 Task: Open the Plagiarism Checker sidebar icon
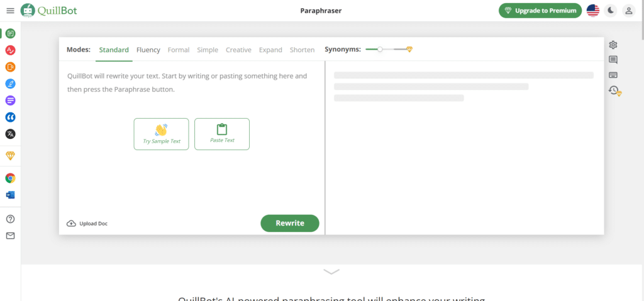point(10,67)
